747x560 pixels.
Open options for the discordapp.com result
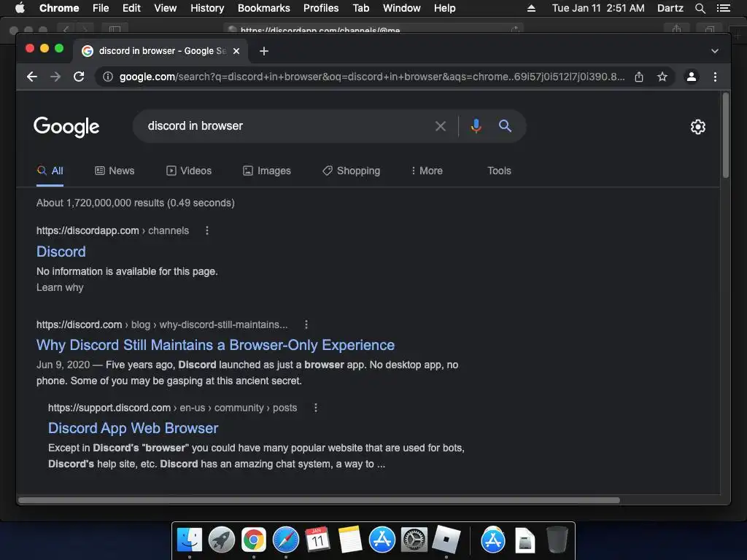pyautogui.click(x=206, y=230)
